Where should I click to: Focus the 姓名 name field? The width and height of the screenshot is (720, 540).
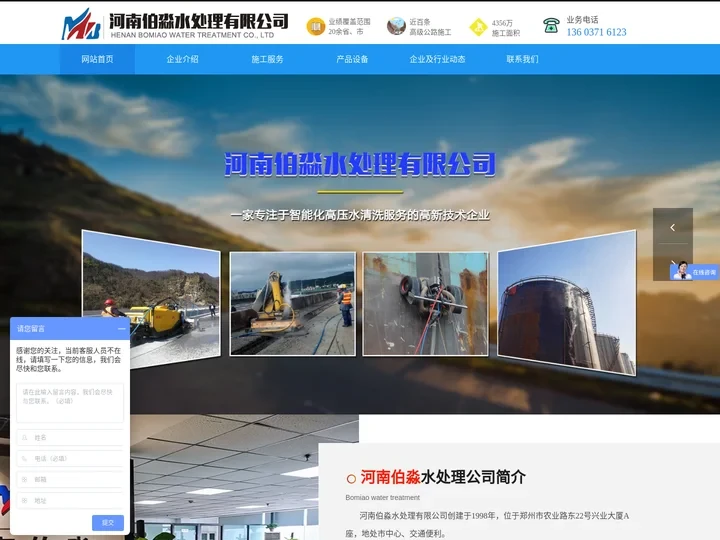70,438
